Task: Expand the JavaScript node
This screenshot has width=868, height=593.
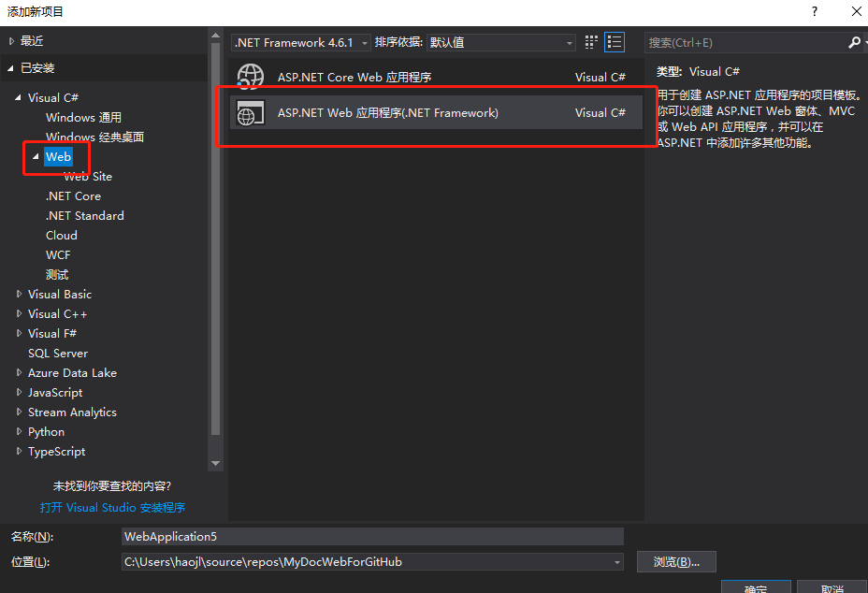Action: 20,393
